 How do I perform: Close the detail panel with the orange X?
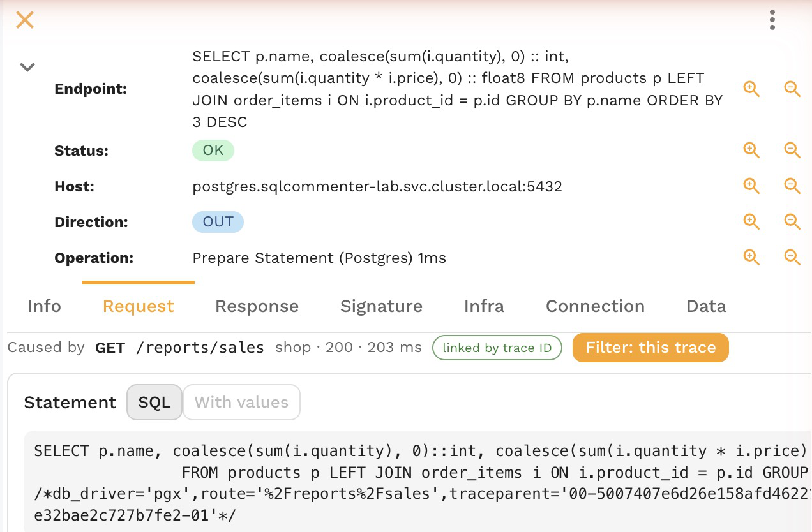coord(25,20)
